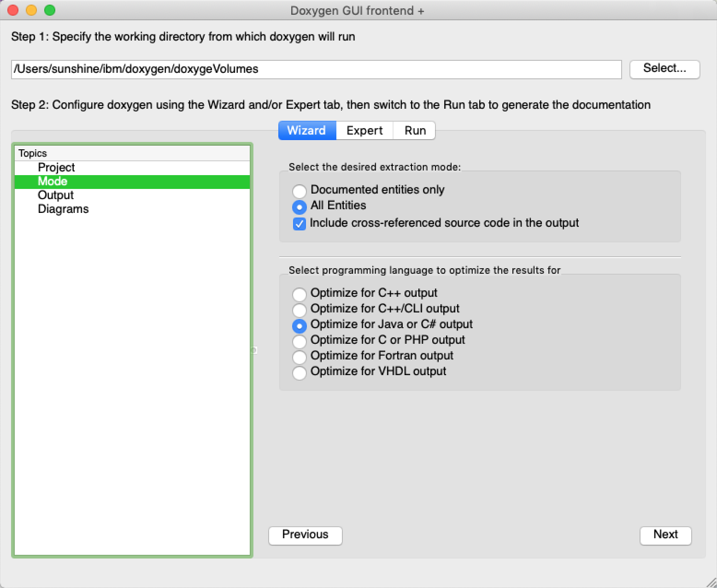Viewport: 717px width, 588px height.
Task: Open the Expert tab
Action: pyautogui.click(x=364, y=130)
